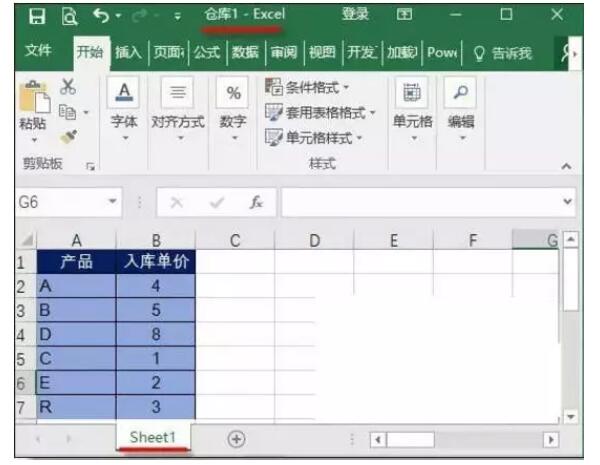The width and height of the screenshot is (600, 465).
Task: Open the 剪贴板 dialog launcher
Action: 90,166
